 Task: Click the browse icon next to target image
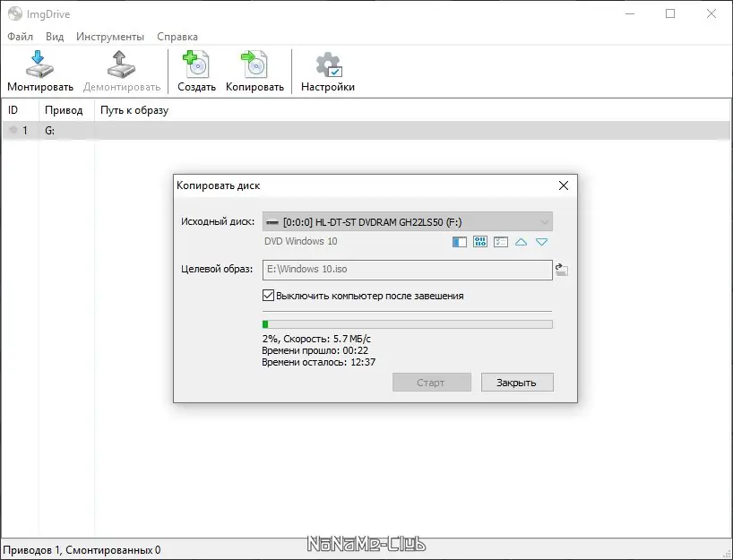tap(562, 270)
